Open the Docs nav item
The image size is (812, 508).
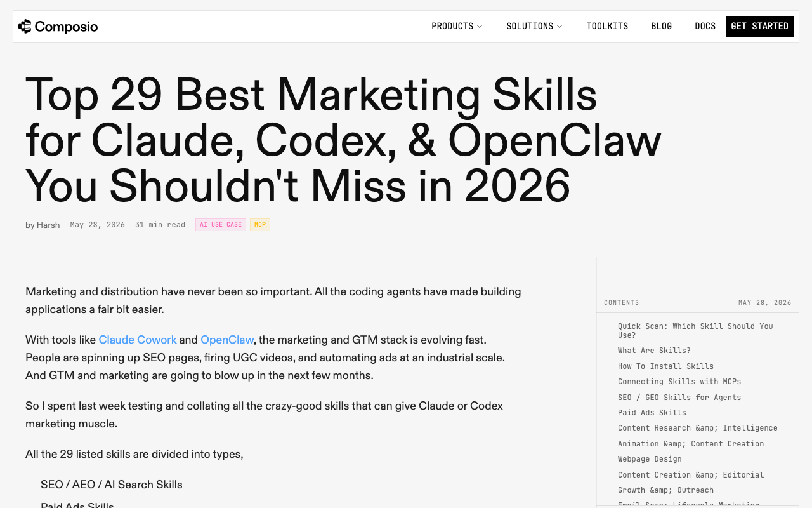click(705, 26)
